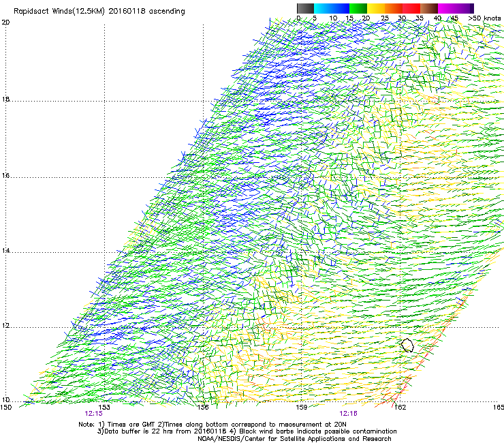This screenshot has height=443, width=504.
Task: Click the longitude label 150
Action: [5, 408]
